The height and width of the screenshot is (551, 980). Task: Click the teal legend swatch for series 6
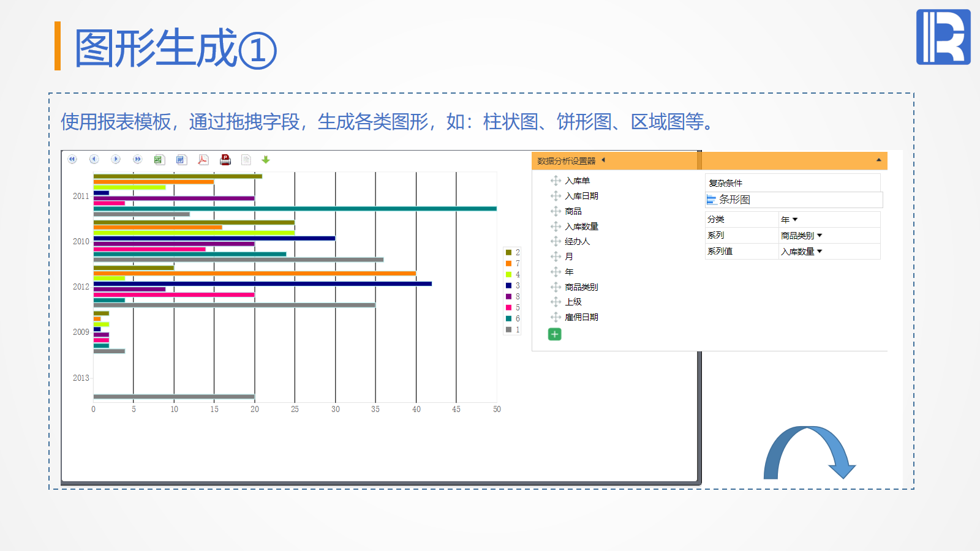[508, 318]
